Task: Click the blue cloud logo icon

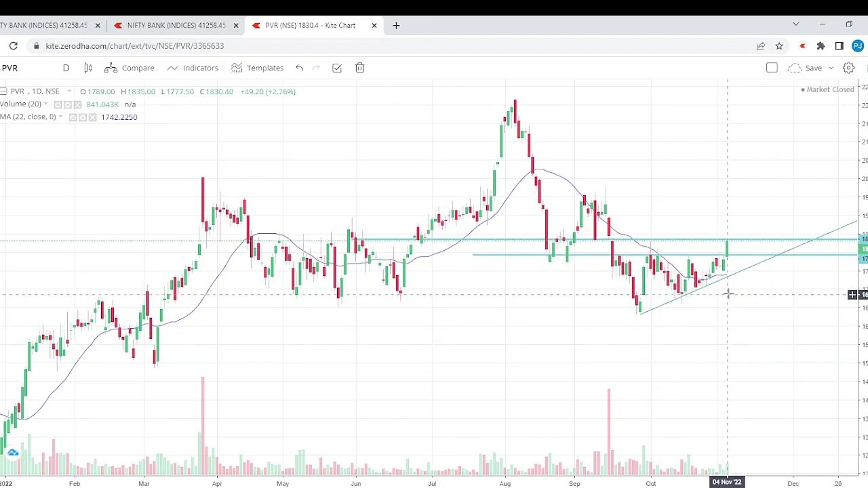Action: click(13, 452)
